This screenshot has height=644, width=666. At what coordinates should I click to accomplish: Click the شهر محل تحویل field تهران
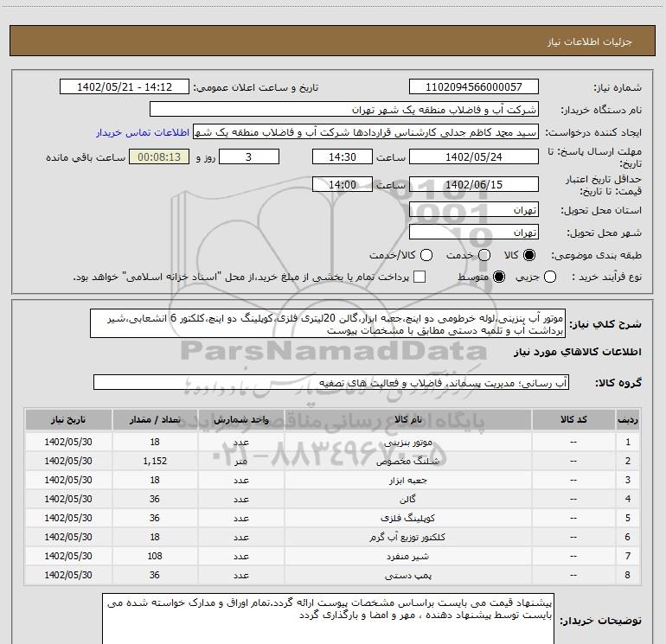click(474, 233)
